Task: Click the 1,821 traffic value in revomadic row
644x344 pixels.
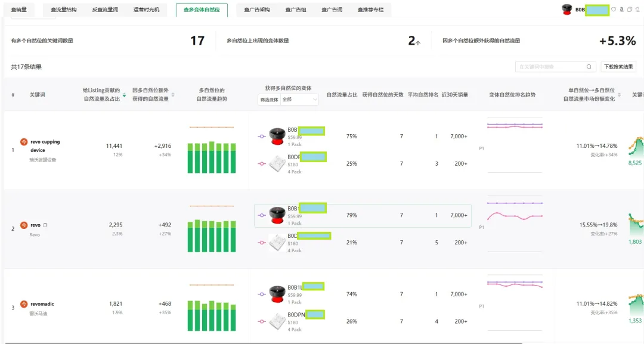Action: [116, 304]
